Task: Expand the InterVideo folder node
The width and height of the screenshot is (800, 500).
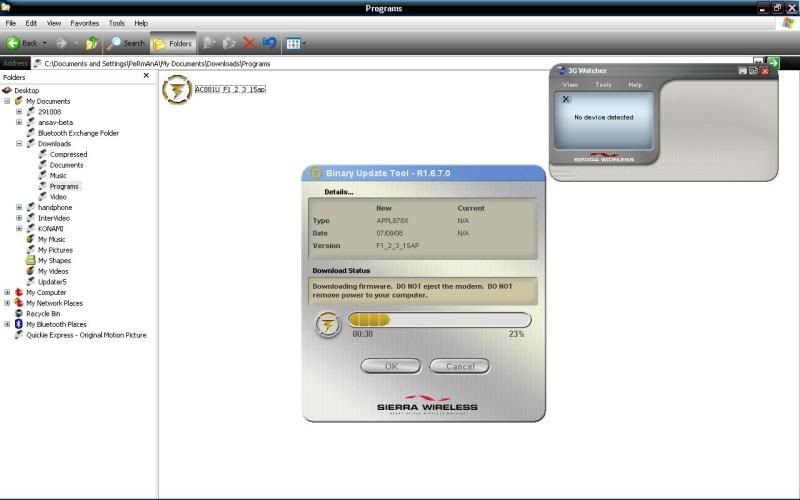Action: tap(19, 218)
